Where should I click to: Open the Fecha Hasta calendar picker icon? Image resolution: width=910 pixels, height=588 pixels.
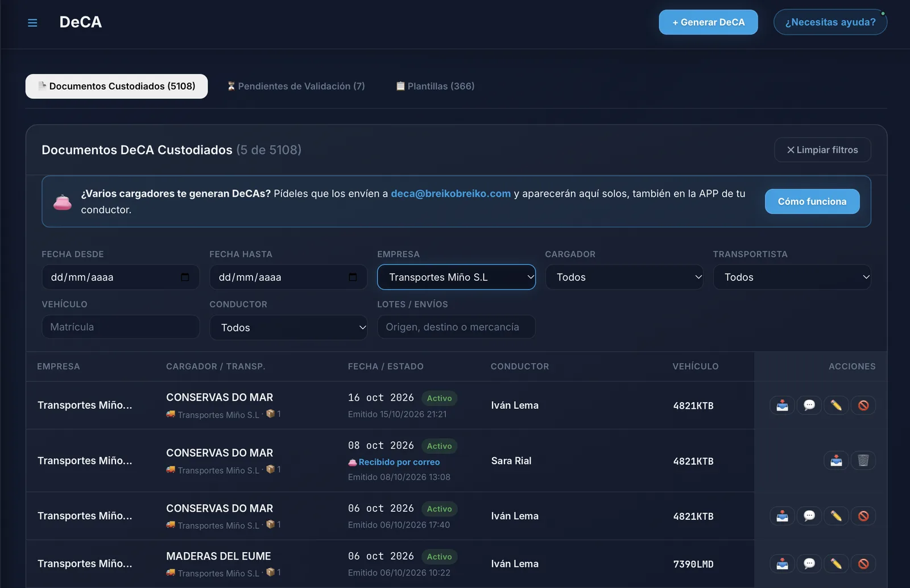(353, 278)
